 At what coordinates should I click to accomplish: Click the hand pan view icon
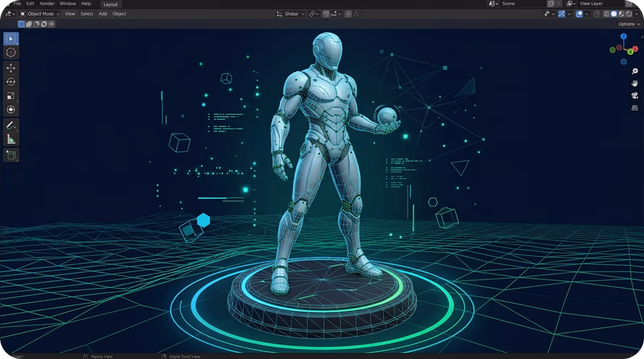click(635, 83)
